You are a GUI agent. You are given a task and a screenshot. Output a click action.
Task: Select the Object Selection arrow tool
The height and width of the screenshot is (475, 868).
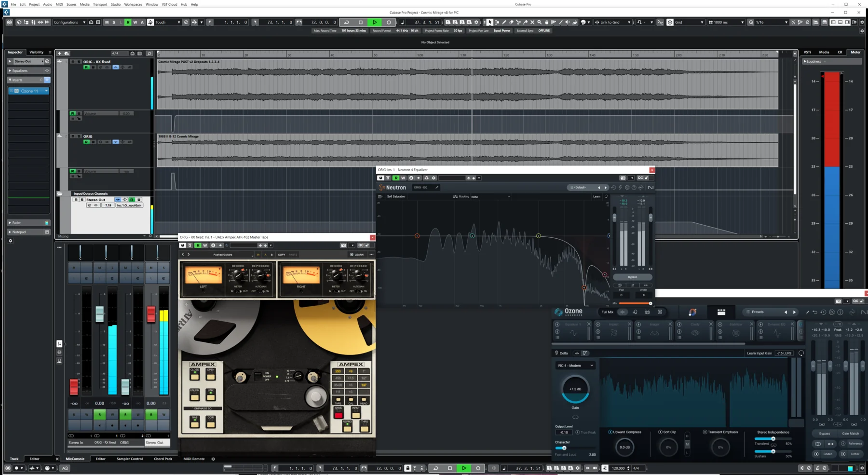click(x=489, y=22)
